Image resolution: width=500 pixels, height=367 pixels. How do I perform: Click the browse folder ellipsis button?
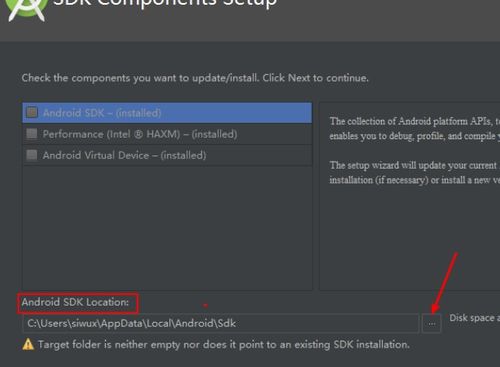coord(432,323)
